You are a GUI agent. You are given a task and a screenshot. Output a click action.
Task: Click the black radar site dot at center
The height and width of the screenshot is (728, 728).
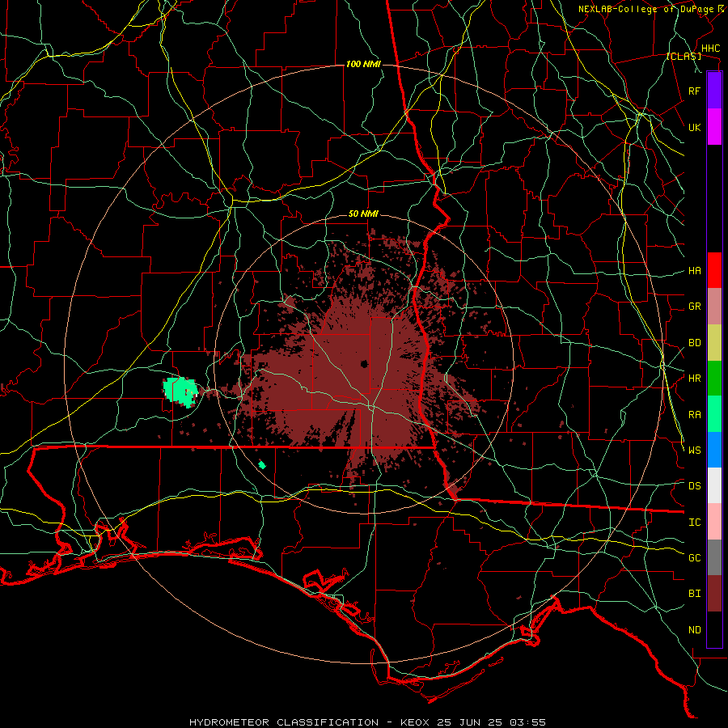[365, 363]
